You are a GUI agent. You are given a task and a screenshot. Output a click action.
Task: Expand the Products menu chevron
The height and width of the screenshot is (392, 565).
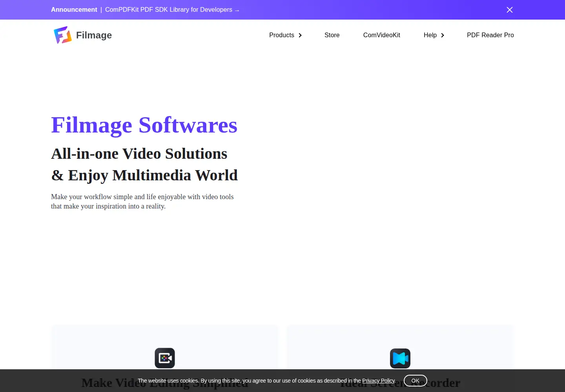click(x=300, y=35)
